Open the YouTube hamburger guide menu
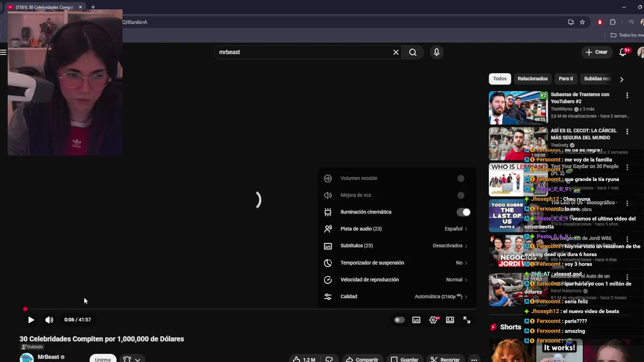The height and width of the screenshot is (362, 644). [x=3, y=52]
